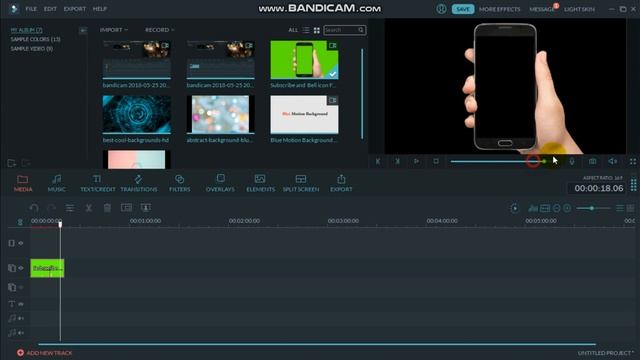This screenshot has width=640, height=360.
Task: Toggle visibility of the main video track
Action: point(21,243)
